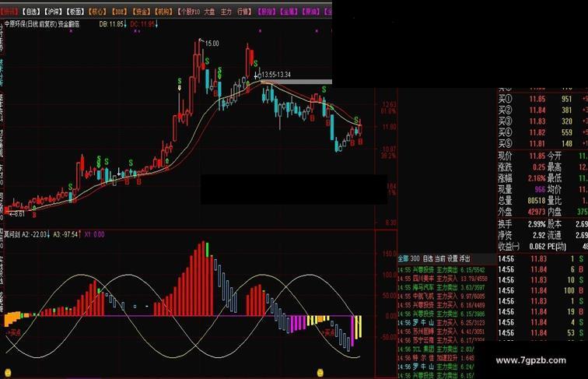
Task: Select the 买① bid row at 11.85
Action: [543, 99]
